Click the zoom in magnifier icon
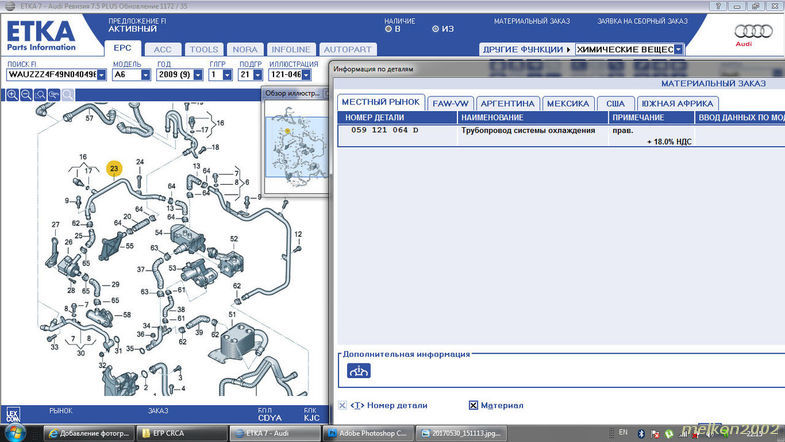The width and height of the screenshot is (785, 442). 12,95
